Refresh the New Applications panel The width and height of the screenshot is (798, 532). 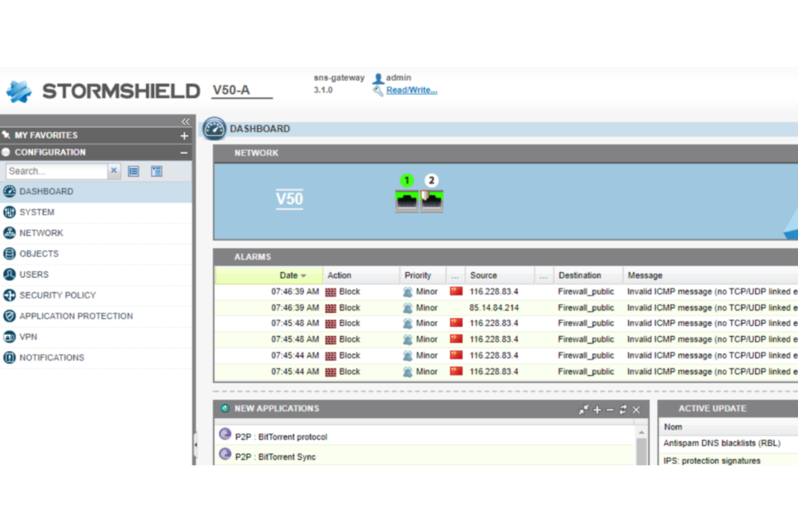coord(623,410)
